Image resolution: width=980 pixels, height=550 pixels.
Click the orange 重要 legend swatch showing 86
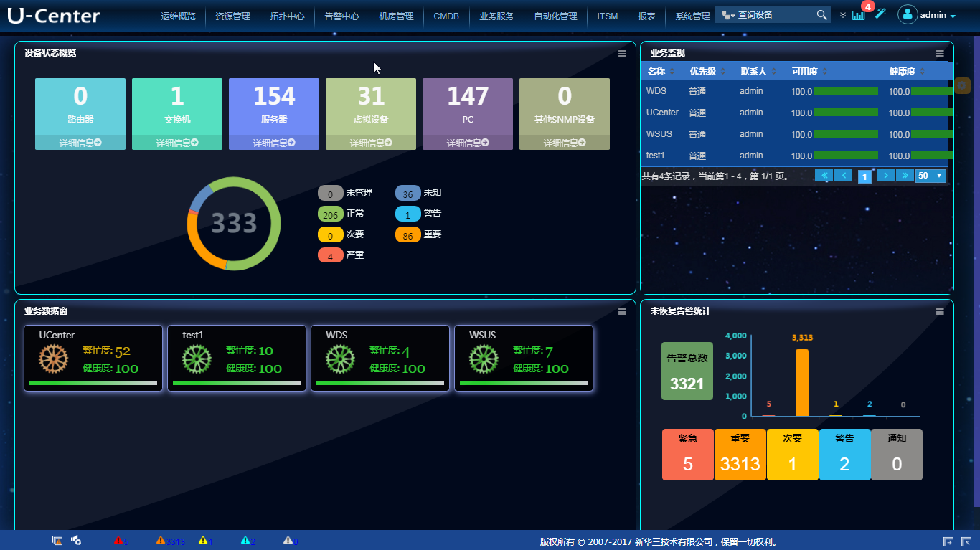pos(408,234)
